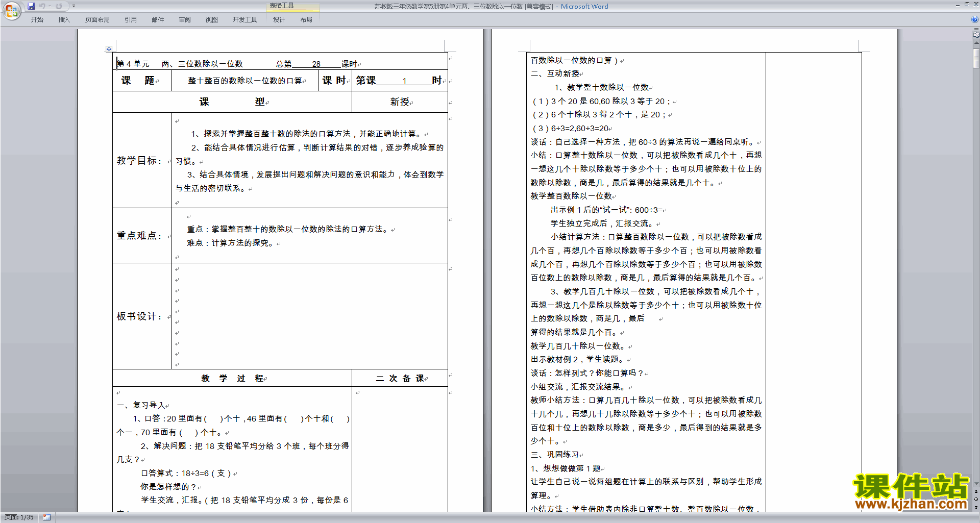
Task: Open table tools 设计 tab
Action: tap(279, 20)
